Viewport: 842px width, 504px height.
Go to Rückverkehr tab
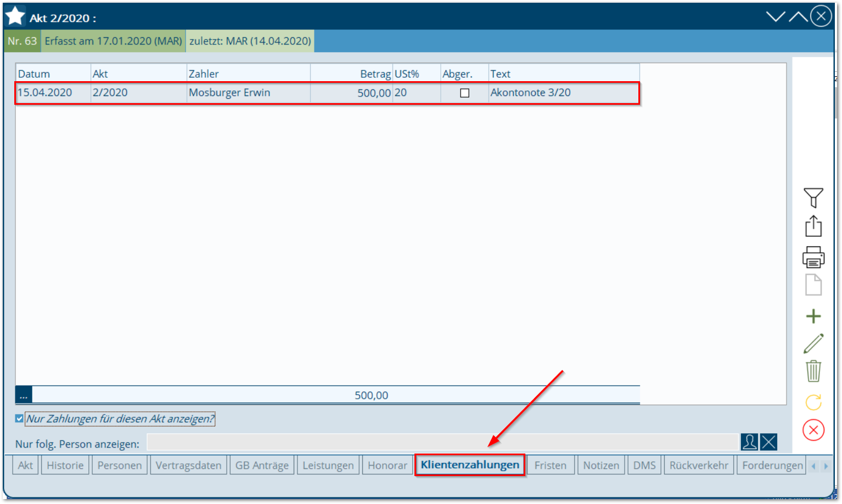[699, 465]
